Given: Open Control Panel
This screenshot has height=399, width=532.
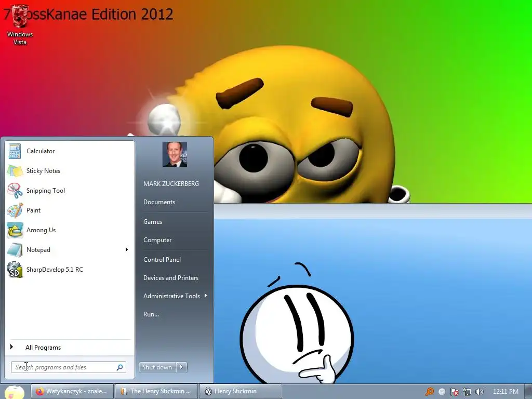Looking at the screenshot, I should (x=162, y=260).
